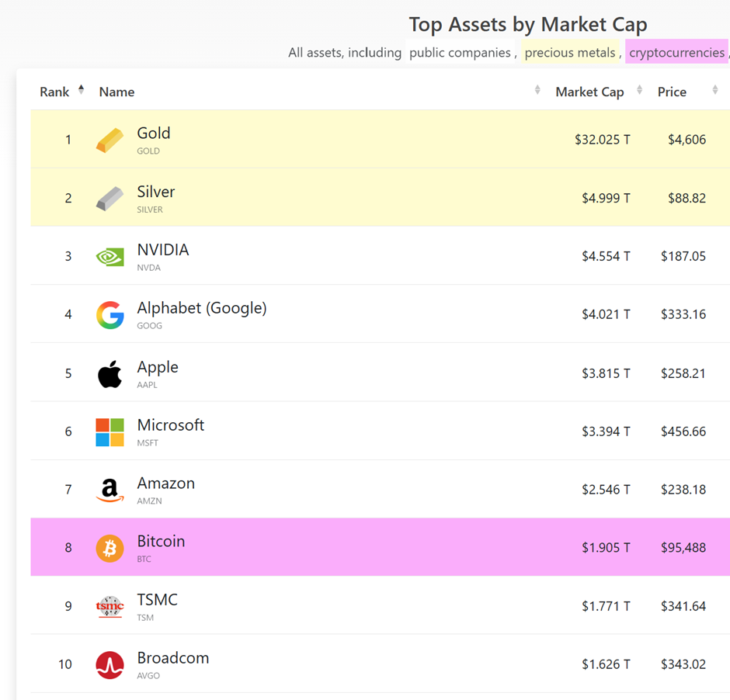
Task: Click the Microsoft logo icon
Action: [109, 431]
